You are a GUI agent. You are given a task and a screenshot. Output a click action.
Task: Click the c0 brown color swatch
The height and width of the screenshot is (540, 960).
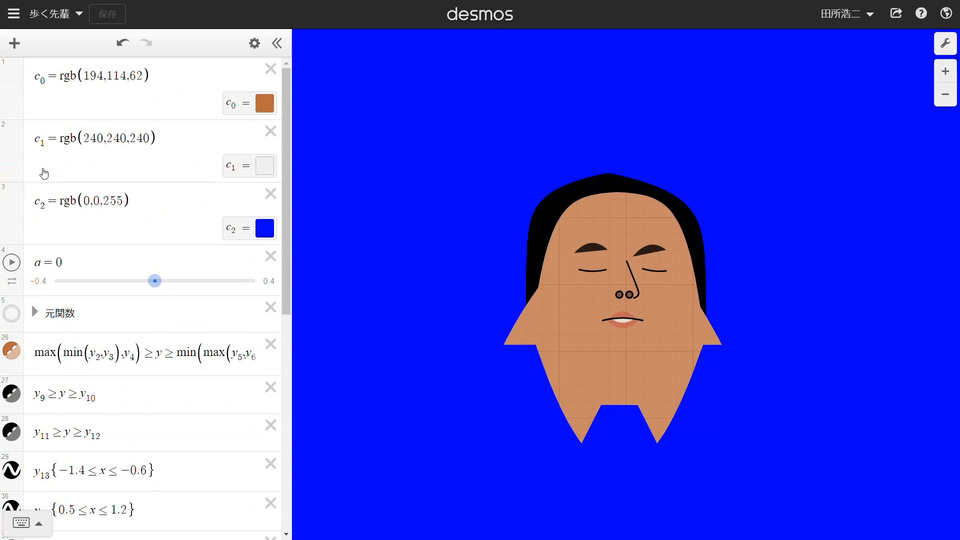[x=264, y=103]
